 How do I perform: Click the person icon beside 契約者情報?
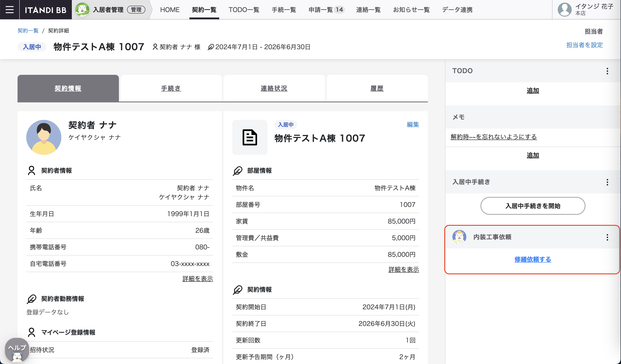(32, 170)
